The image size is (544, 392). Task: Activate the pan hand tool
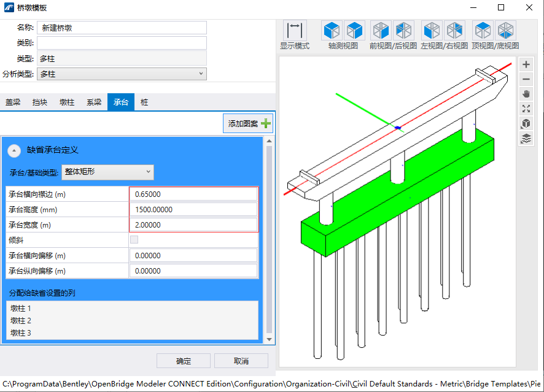tap(526, 94)
